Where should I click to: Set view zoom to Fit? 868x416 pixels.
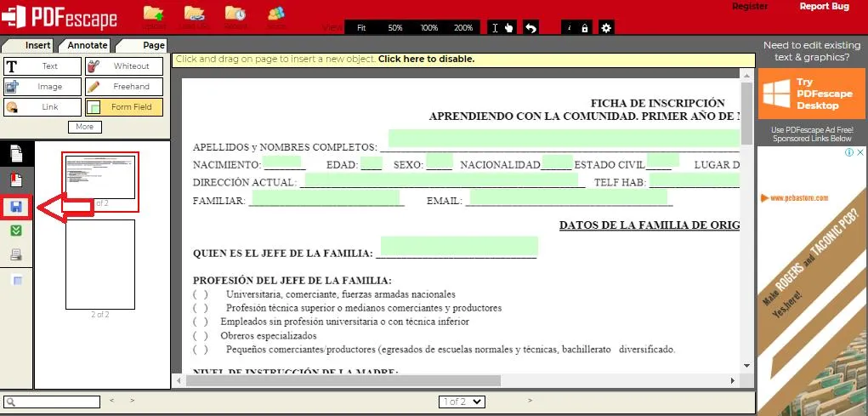361,28
